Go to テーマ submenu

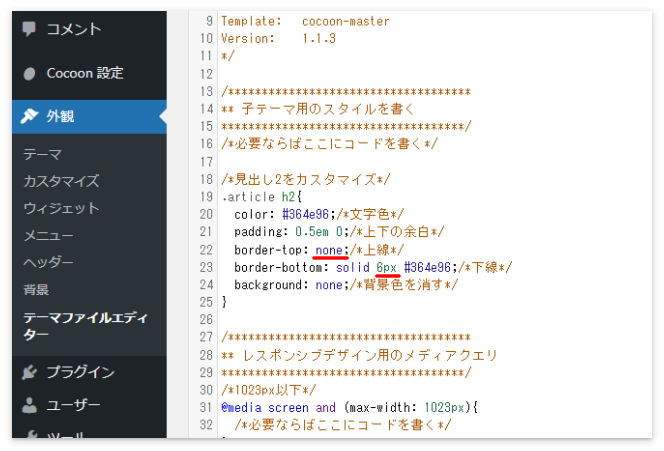click(x=43, y=154)
